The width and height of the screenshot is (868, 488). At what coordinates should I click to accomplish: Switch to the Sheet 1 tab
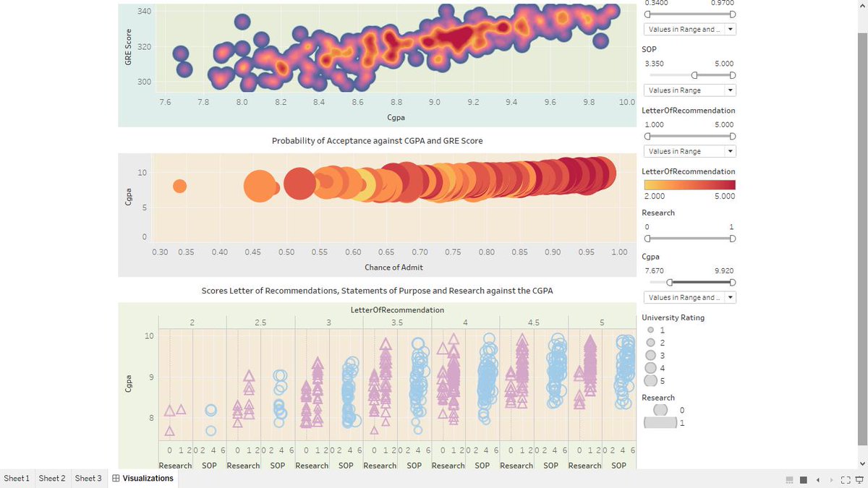pyautogui.click(x=17, y=479)
